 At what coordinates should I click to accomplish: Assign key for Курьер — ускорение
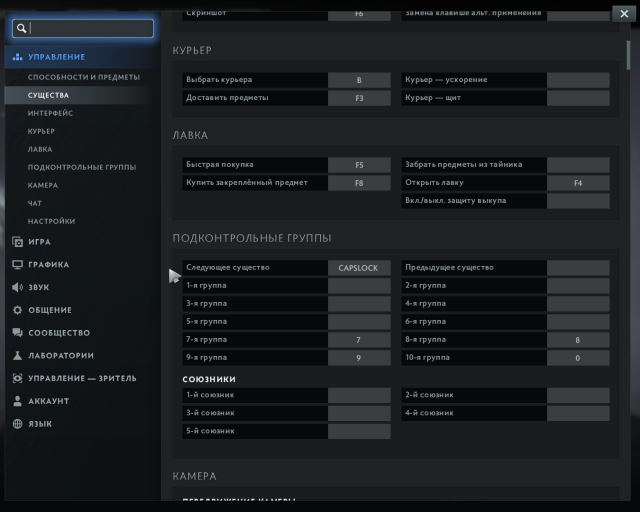[x=578, y=80]
